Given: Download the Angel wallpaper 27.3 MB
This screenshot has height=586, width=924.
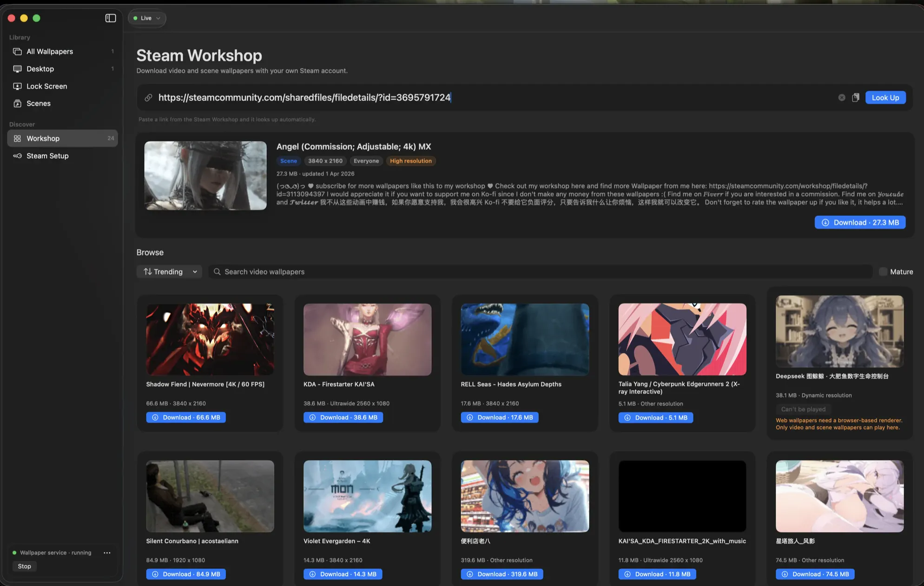Looking at the screenshot, I should coord(860,223).
